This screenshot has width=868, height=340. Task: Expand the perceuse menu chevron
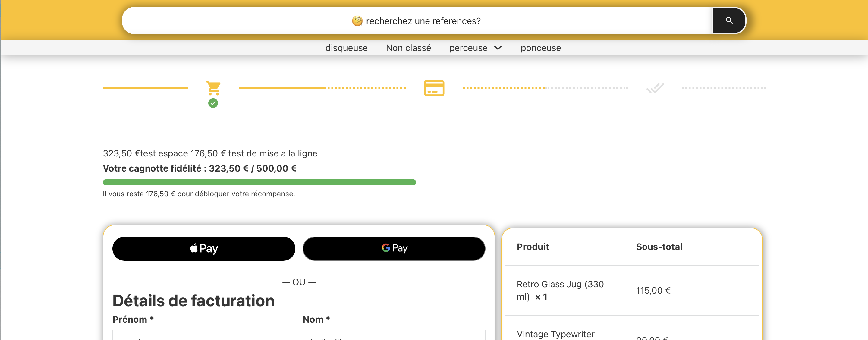click(498, 48)
